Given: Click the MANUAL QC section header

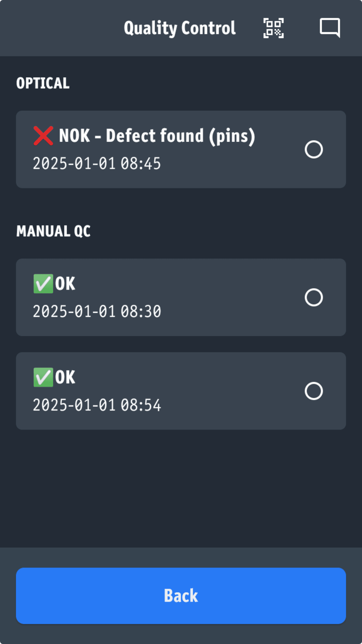Looking at the screenshot, I should (54, 230).
